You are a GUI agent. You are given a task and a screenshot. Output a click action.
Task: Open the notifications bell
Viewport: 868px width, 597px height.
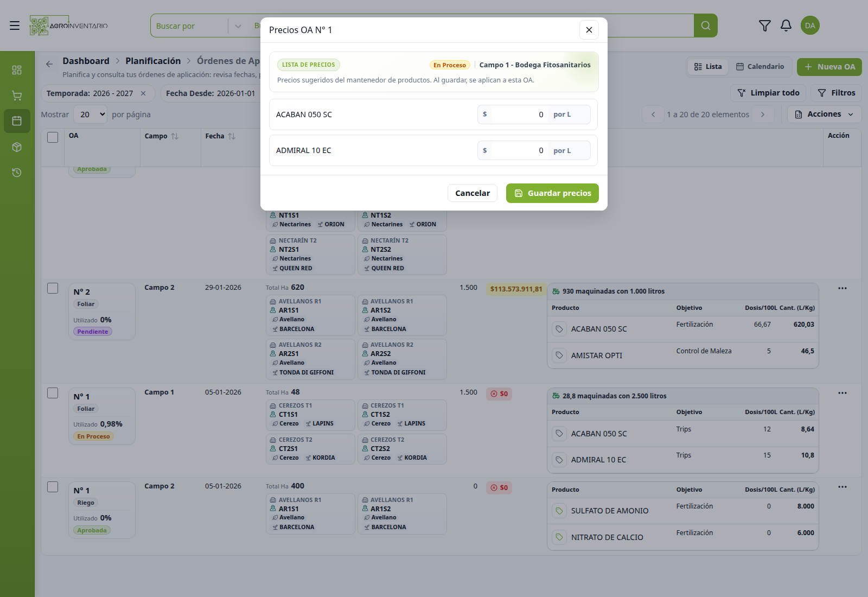point(786,26)
